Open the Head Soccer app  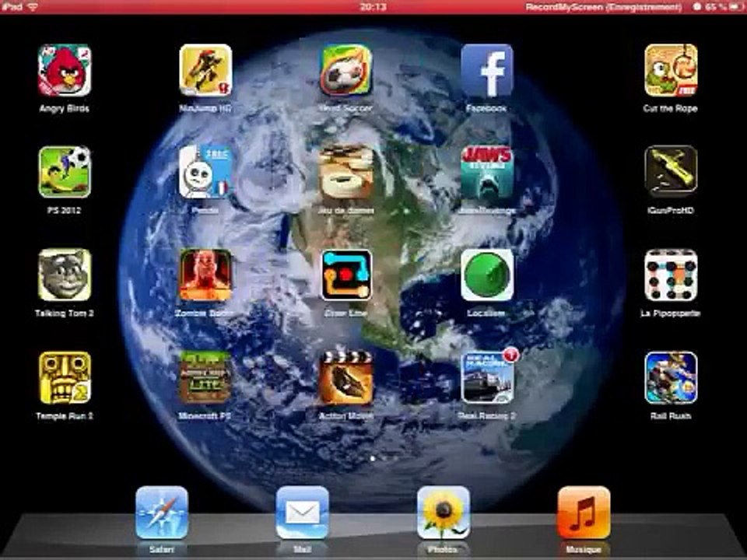coord(345,70)
